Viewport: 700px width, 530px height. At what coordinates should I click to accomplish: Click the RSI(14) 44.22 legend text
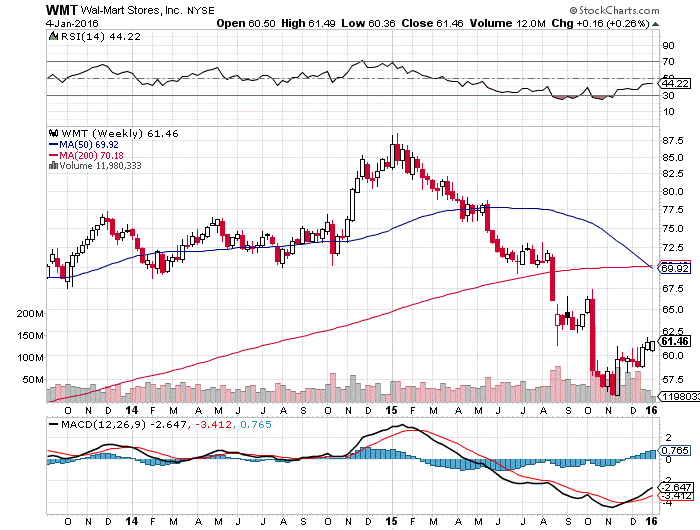click(100, 37)
